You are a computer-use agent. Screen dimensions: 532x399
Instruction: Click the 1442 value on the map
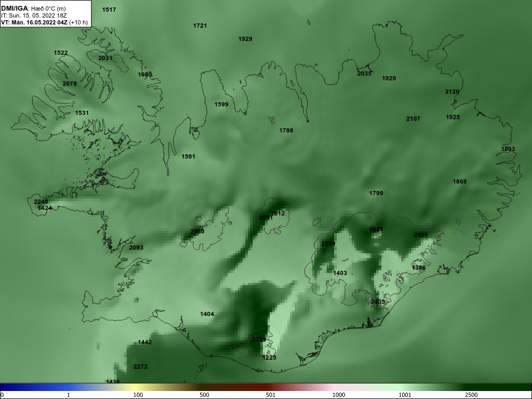pos(145,342)
